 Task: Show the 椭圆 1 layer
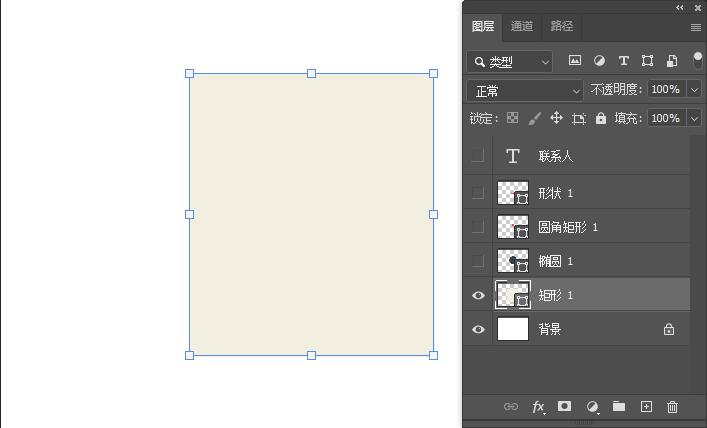click(x=477, y=261)
